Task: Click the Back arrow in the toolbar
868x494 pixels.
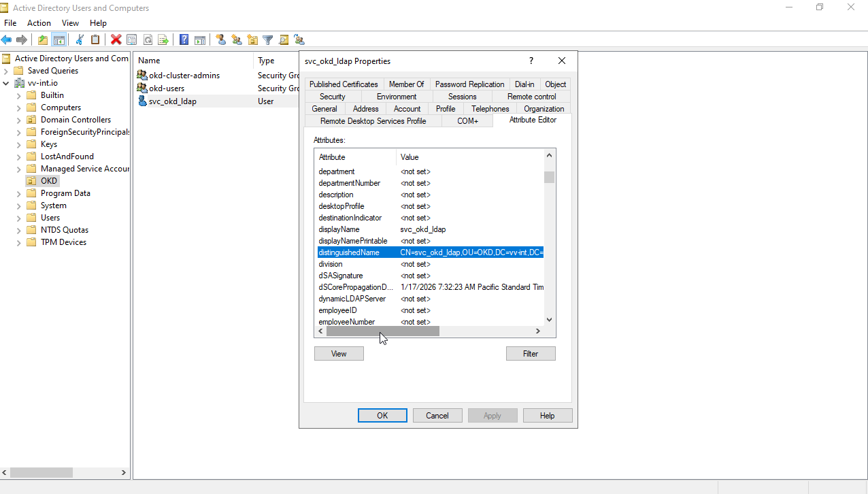Action: [7, 40]
